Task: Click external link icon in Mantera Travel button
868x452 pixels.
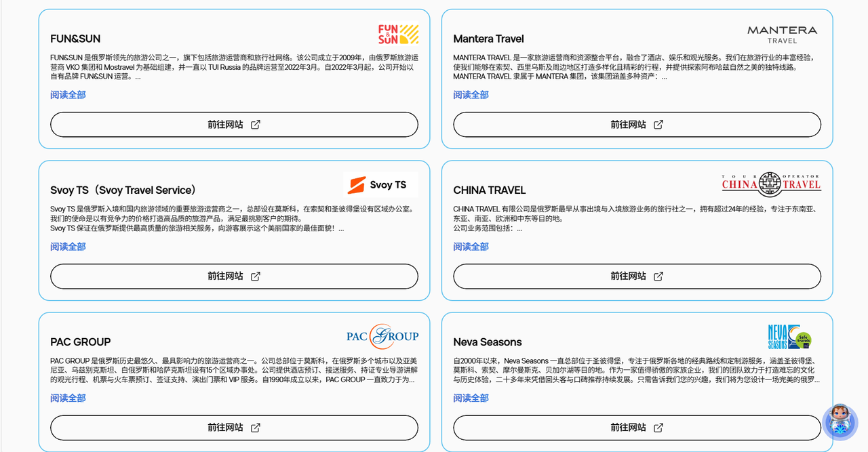Action: pos(658,125)
